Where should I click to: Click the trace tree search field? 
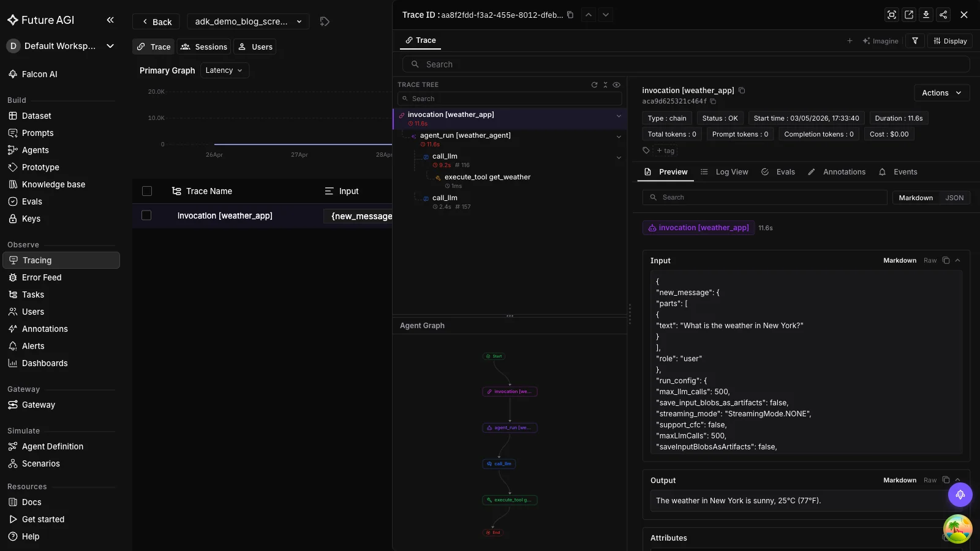coord(510,99)
